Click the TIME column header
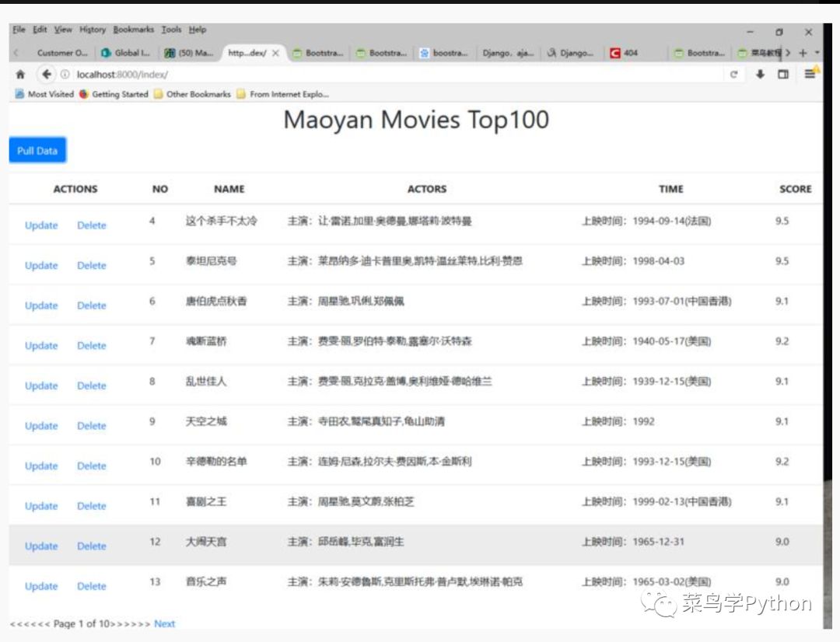The image size is (840, 642). [x=671, y=189]
